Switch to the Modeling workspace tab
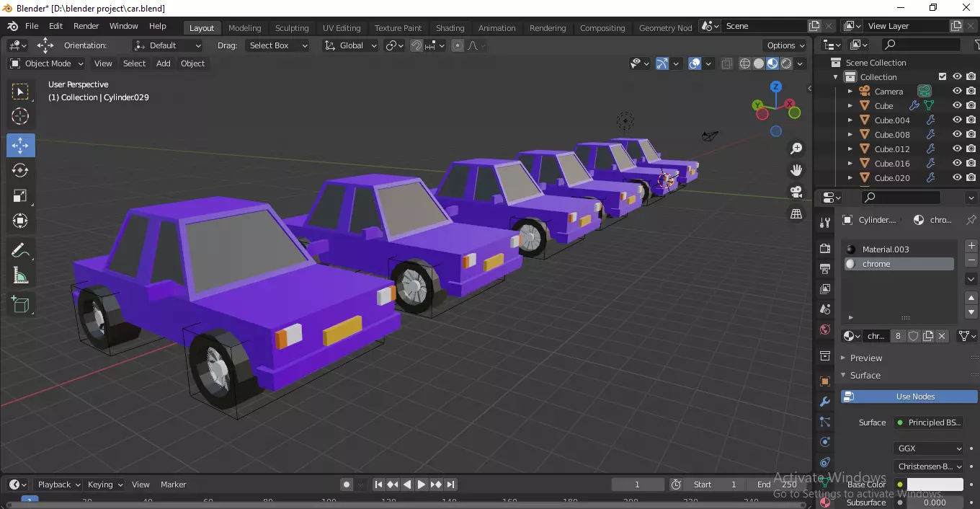Screen dimensions: 980x509 (245, 28)
